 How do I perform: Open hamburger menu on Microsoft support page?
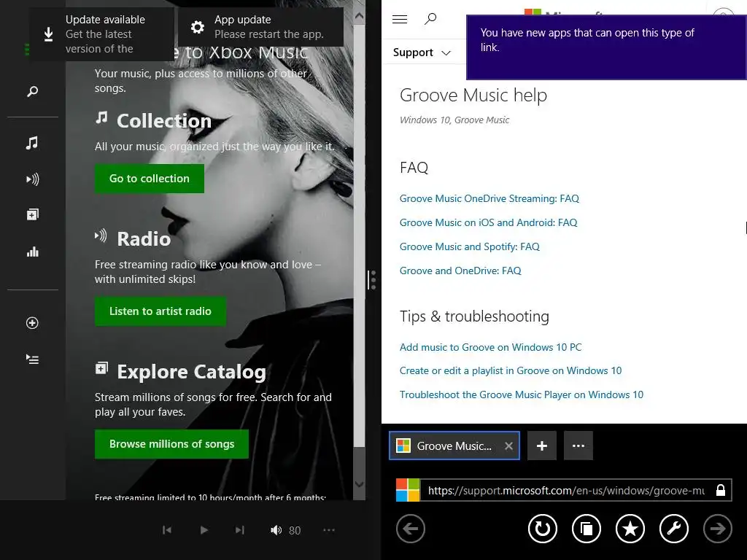(x=400, y=19)
